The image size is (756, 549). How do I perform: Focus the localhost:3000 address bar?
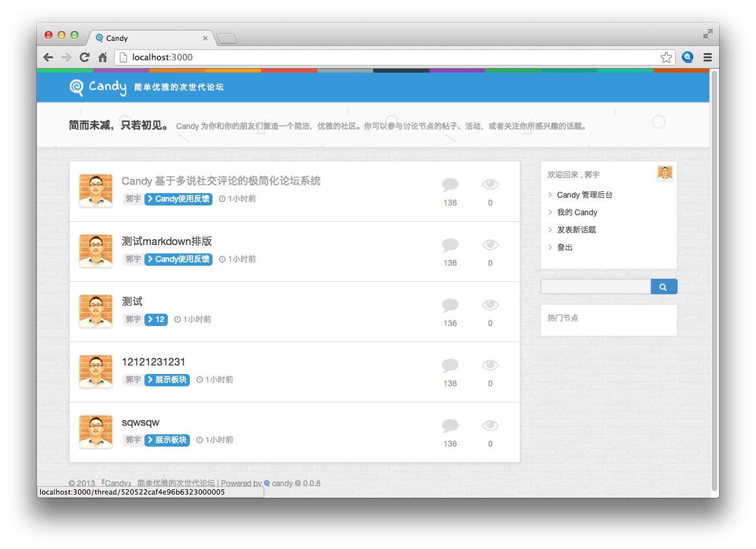click(x=395, y=58)
